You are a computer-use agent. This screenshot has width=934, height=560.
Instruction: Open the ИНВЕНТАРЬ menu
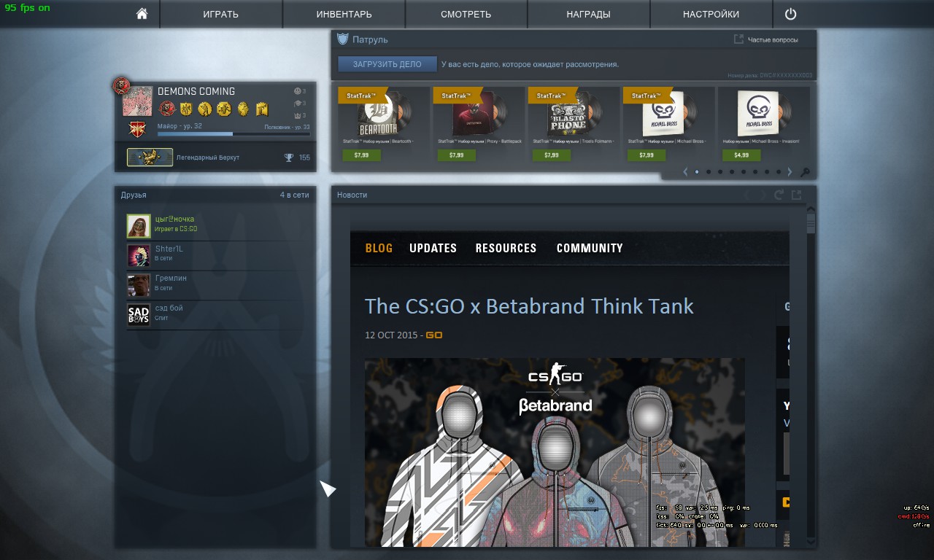point(344,14)
